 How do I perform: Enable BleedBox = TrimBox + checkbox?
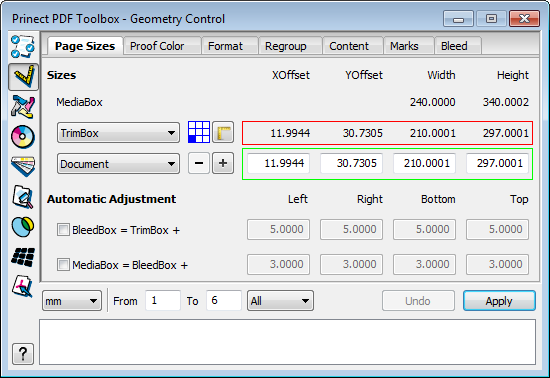pos(63,230)
